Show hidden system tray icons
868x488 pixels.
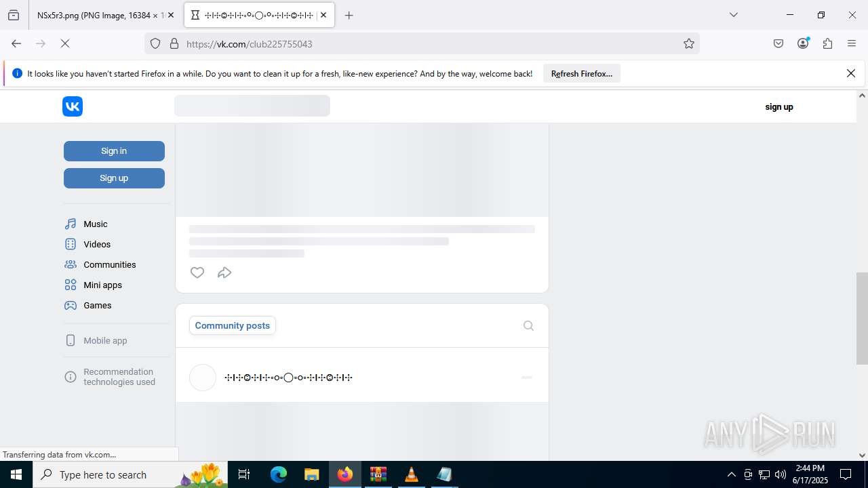[731, 474]
